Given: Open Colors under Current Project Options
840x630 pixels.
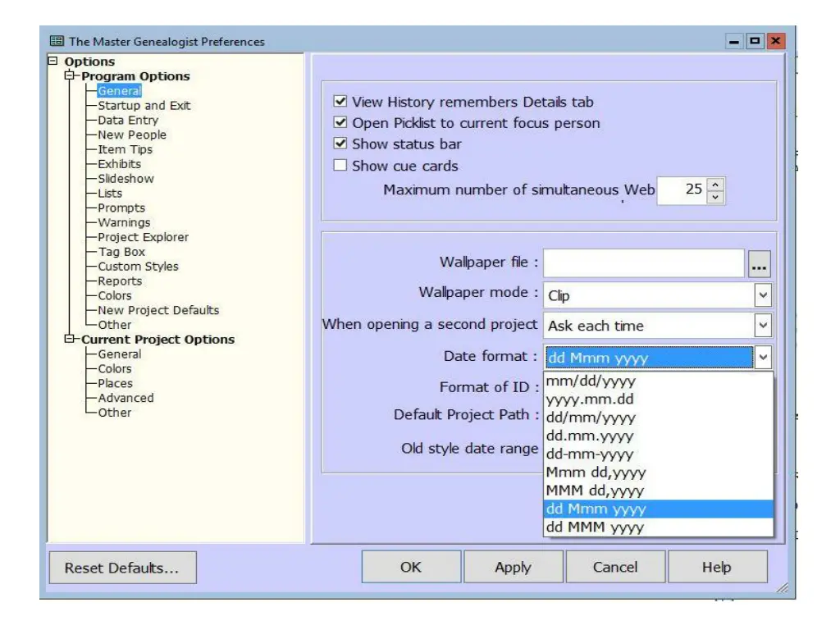Looking at the screenshot, I should coord(115,368).
